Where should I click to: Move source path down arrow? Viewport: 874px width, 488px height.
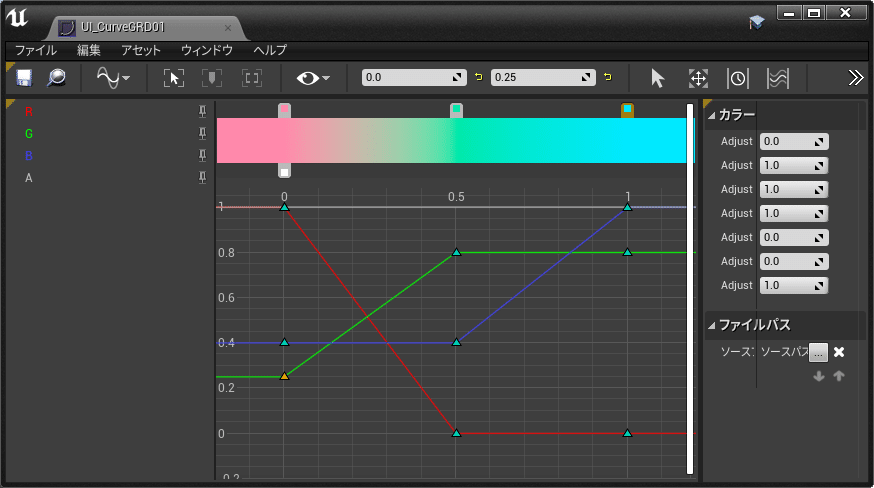click(x=818, y=376)
